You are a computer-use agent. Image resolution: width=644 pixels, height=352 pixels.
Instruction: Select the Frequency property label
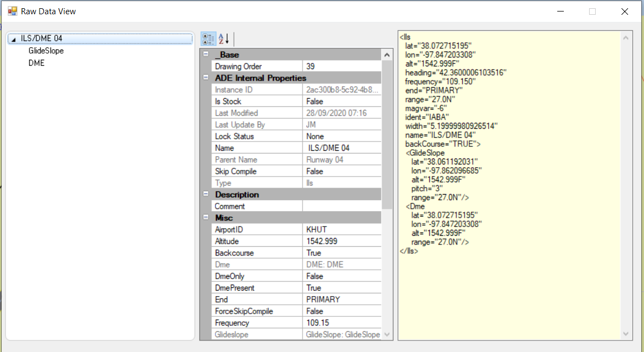click(257, 323)
